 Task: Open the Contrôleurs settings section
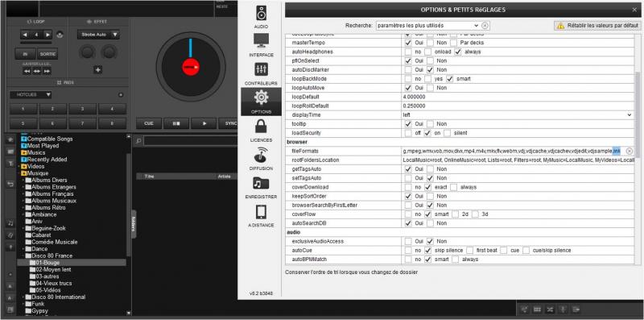(x=261, y=73)
